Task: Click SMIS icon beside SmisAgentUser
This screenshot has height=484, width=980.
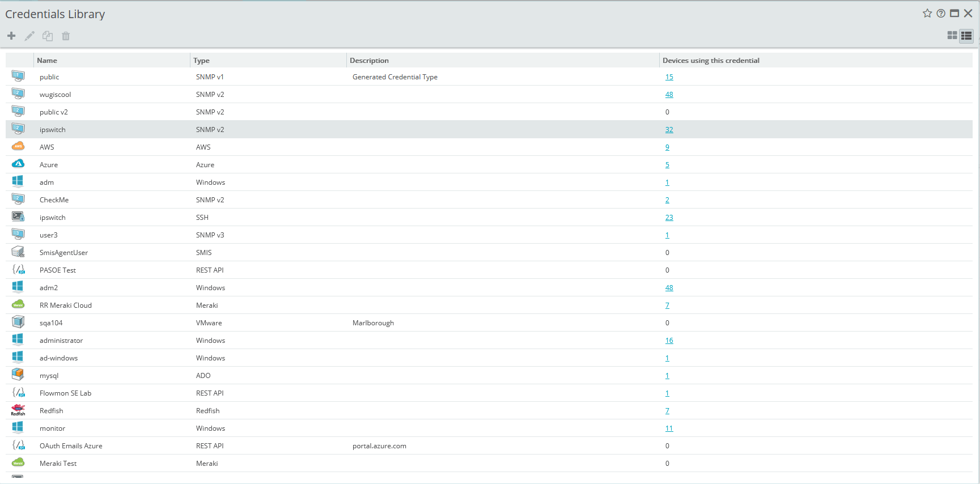Action: pos(18,252)
